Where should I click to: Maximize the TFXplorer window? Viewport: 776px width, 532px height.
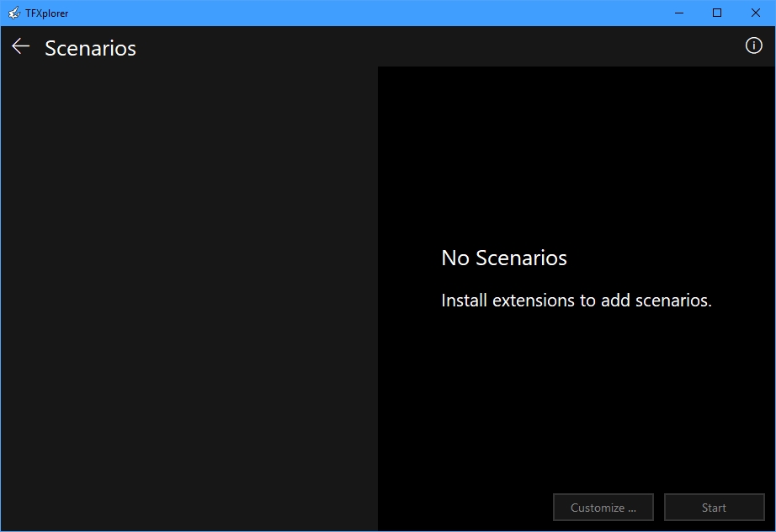(x=717, y=13)
